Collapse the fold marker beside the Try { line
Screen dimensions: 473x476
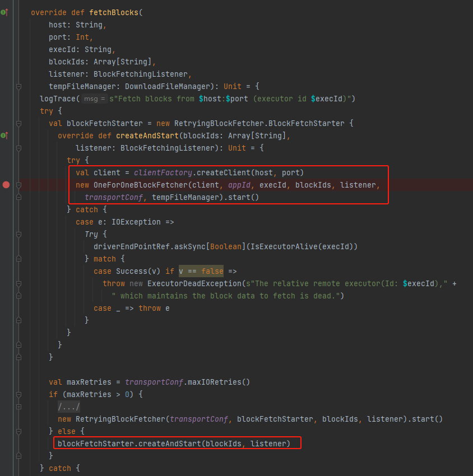[18, 234]
